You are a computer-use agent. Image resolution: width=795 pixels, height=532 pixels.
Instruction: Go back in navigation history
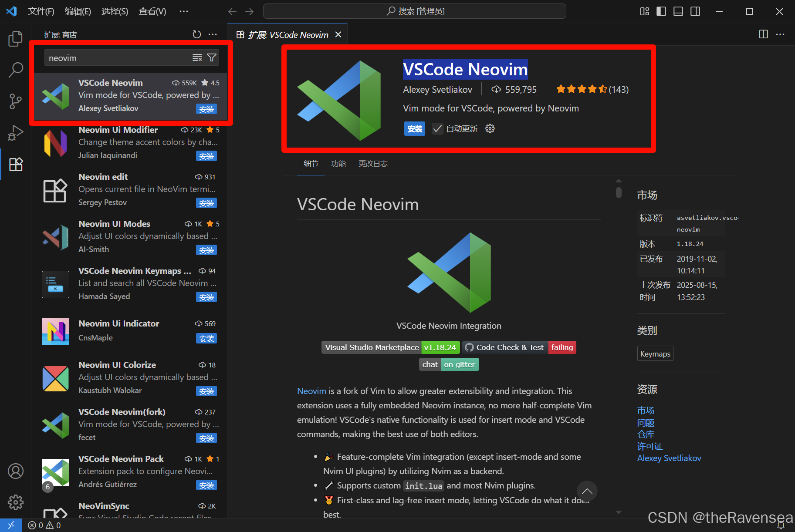pos(232,11)
